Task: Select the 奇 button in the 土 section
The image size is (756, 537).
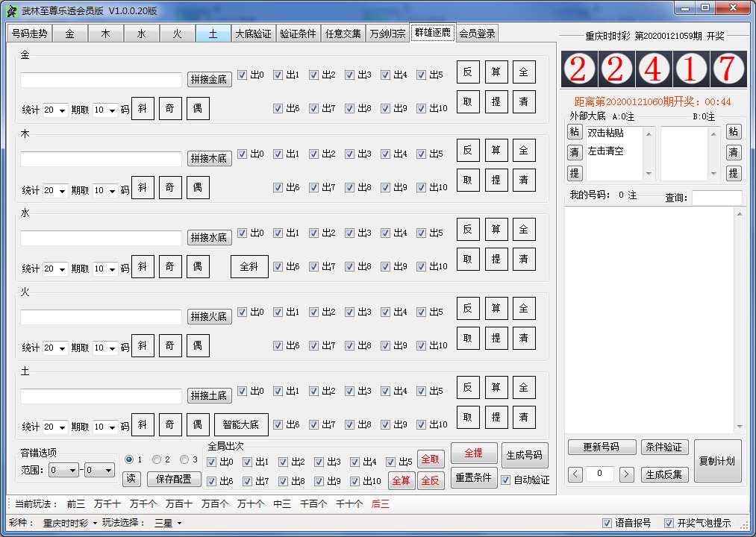Action: pyautogui.click(x=170, y=424)
